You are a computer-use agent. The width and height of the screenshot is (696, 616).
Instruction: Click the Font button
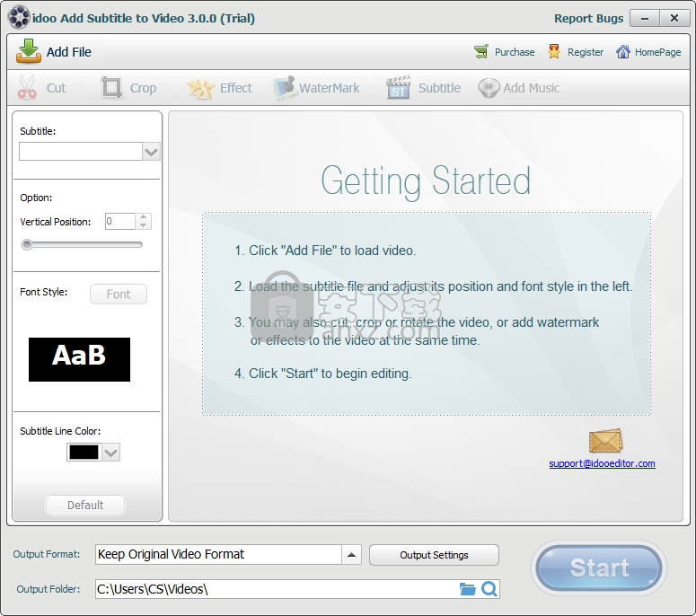118,294
